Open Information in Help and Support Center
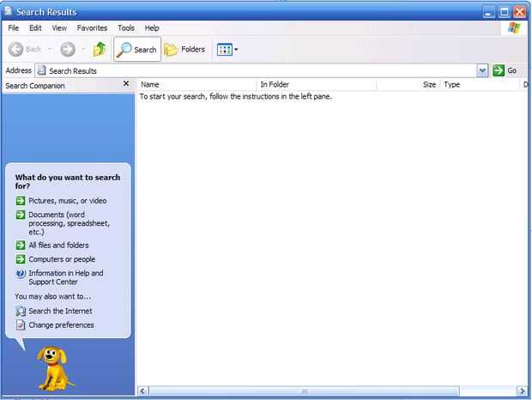Viewport: 532px width, 400px height. 66,277
